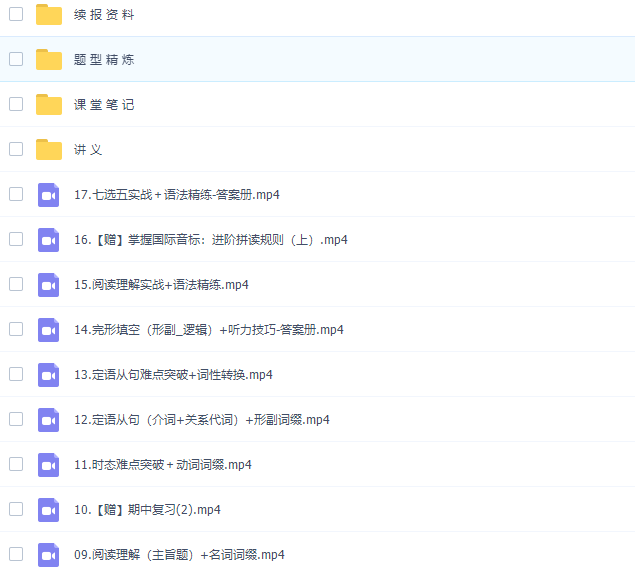Click video icon for 17.七选五实战 file
The height and width of the screenshot is (574, 635).
(49, 194)
